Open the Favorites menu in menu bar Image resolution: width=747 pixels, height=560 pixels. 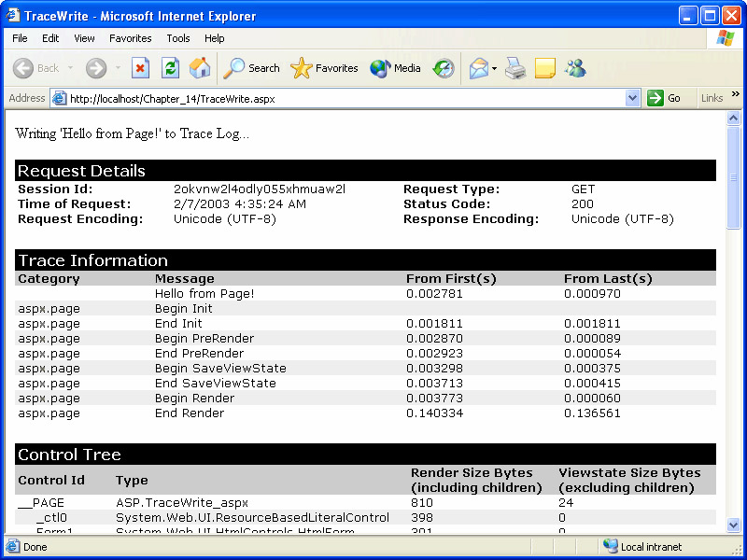tap(130, 38)
